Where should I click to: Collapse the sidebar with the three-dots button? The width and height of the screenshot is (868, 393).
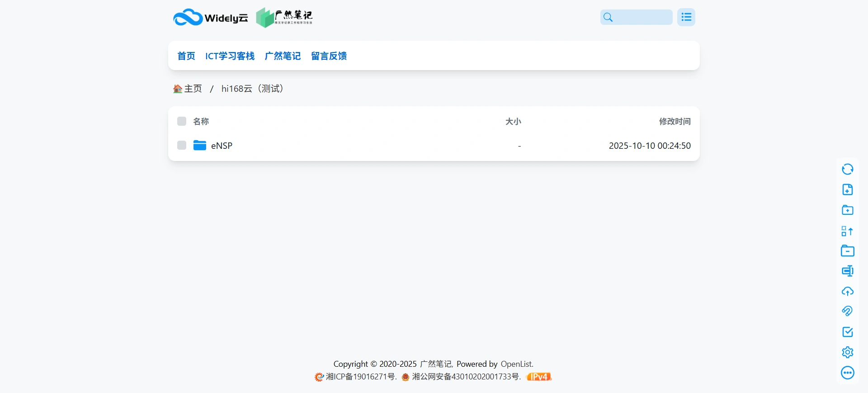[847, 373]
